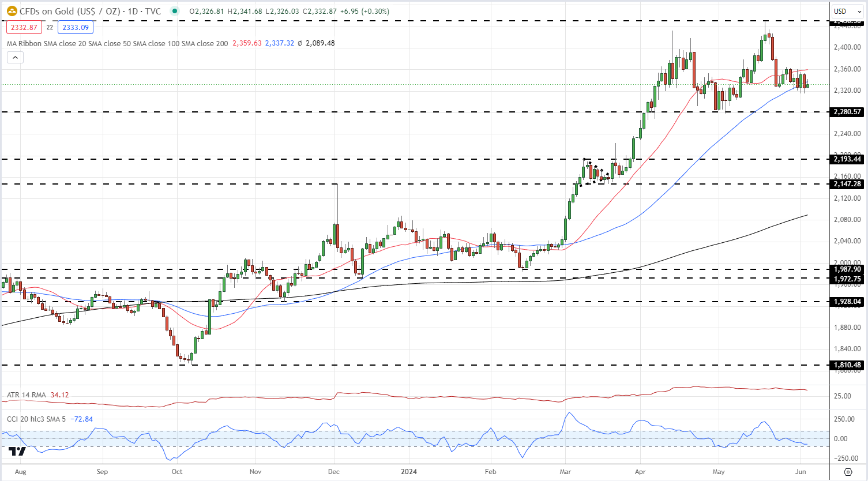Click the 2,400.00 price axis label
This screenshot has width=868, height=481.
pyautogui.click(x=847, y=47)
